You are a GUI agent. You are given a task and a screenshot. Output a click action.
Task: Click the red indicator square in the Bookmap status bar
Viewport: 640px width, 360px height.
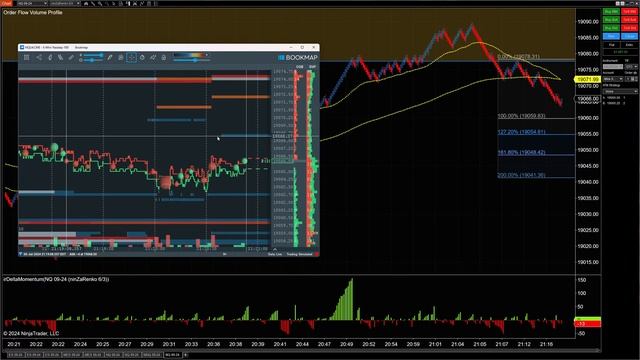click(x=317, y=254)
